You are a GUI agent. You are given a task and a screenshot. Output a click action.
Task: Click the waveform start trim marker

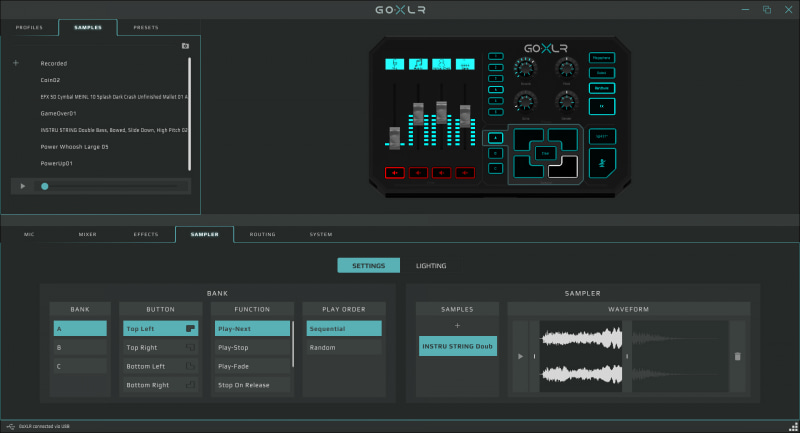click(534, 356)
